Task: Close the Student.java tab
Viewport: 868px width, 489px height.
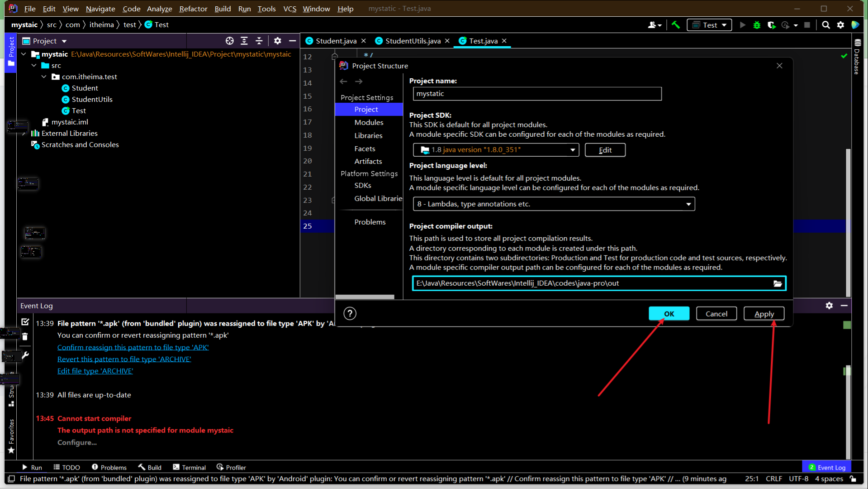Action: click(x=364, y=41)
